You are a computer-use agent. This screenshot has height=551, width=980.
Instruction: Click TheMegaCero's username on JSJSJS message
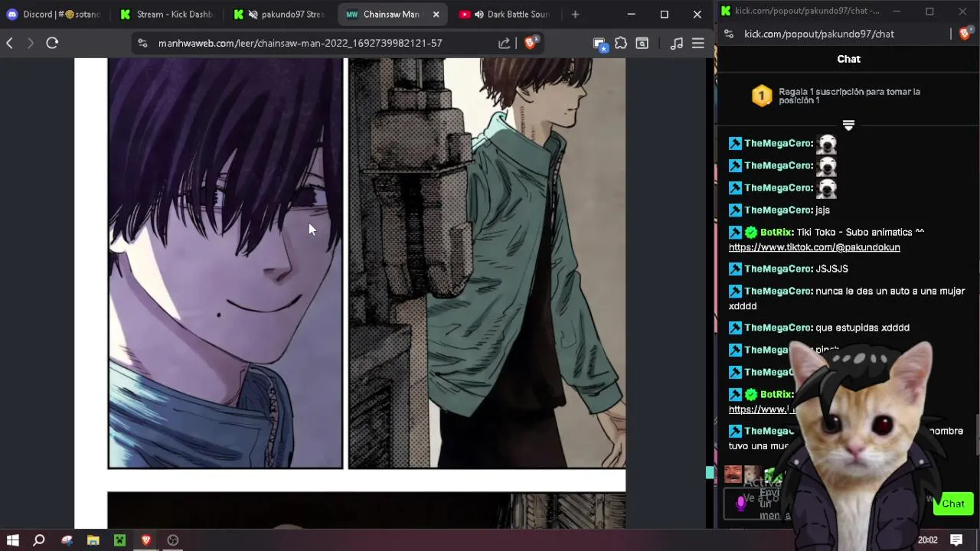coord(778,269)
